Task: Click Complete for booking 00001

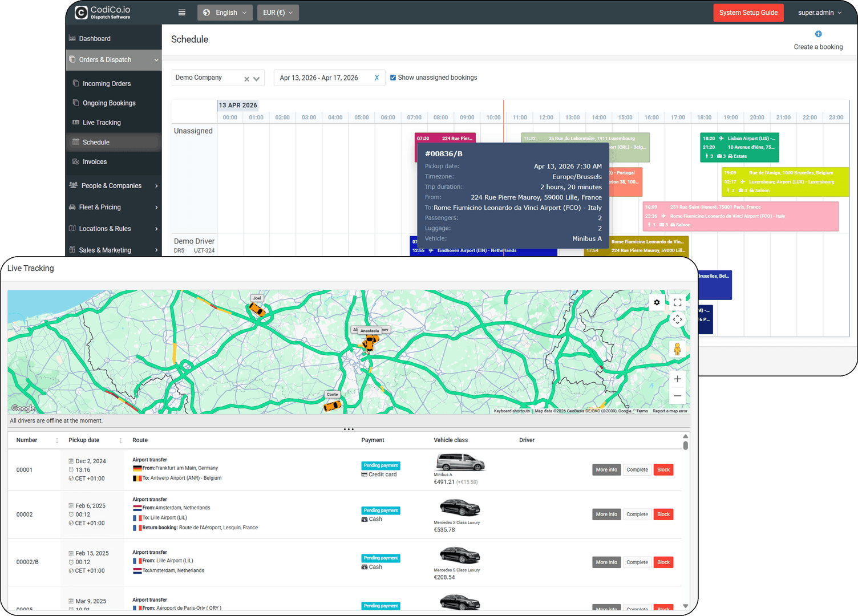Action: tap(637, 470)
